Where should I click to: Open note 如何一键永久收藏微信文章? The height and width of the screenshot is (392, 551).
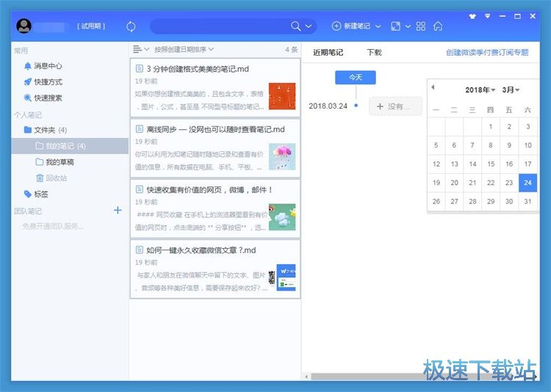click(200, 250)
